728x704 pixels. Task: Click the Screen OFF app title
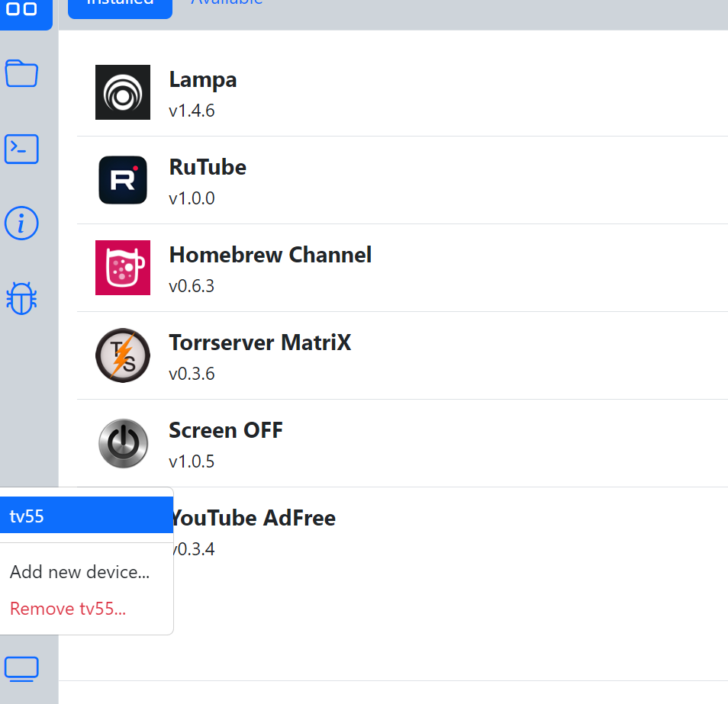tap(226, 430)
